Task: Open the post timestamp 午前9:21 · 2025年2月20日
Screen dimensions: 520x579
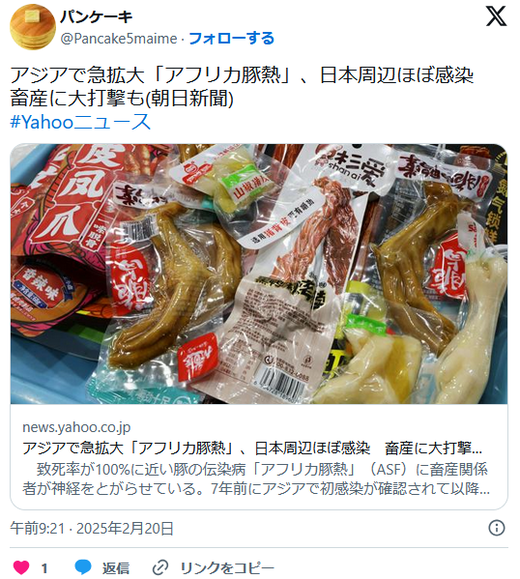Action: (x=92, y=528)
